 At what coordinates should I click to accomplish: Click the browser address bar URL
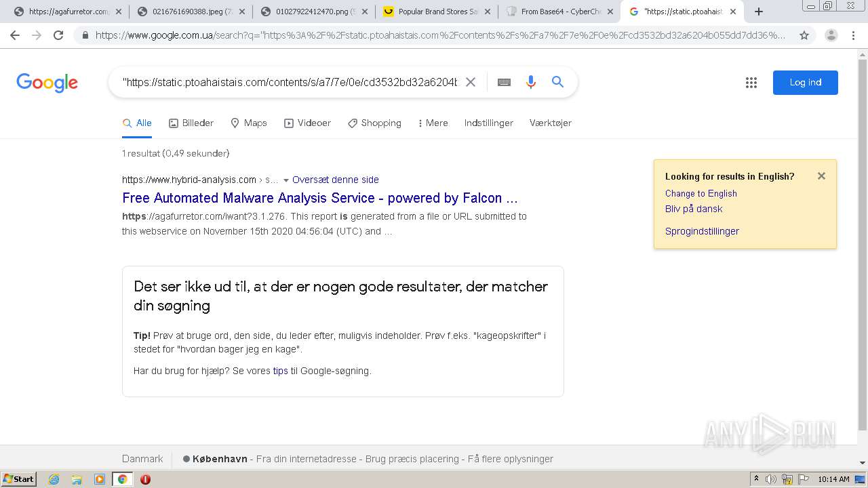click(x=441, y=35)
